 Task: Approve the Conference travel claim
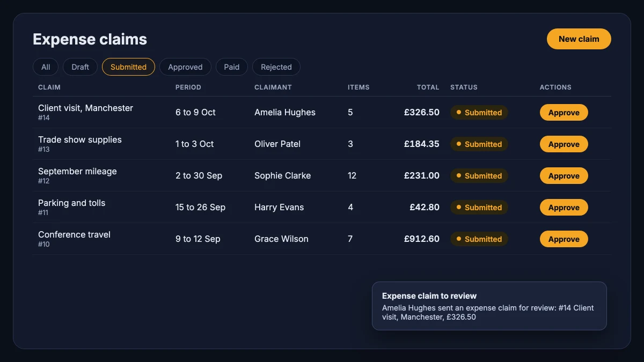[x=563, y=239]
